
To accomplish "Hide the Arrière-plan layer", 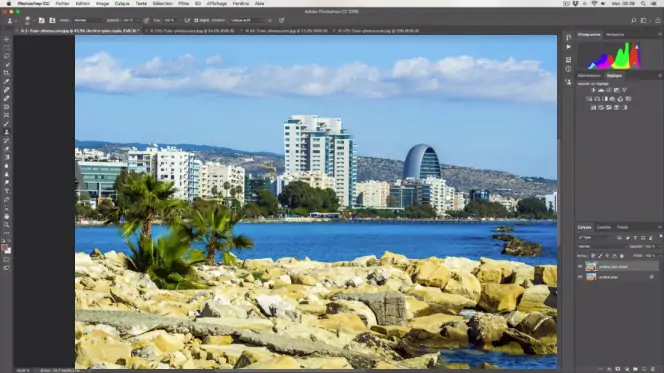I will [580, 276].
